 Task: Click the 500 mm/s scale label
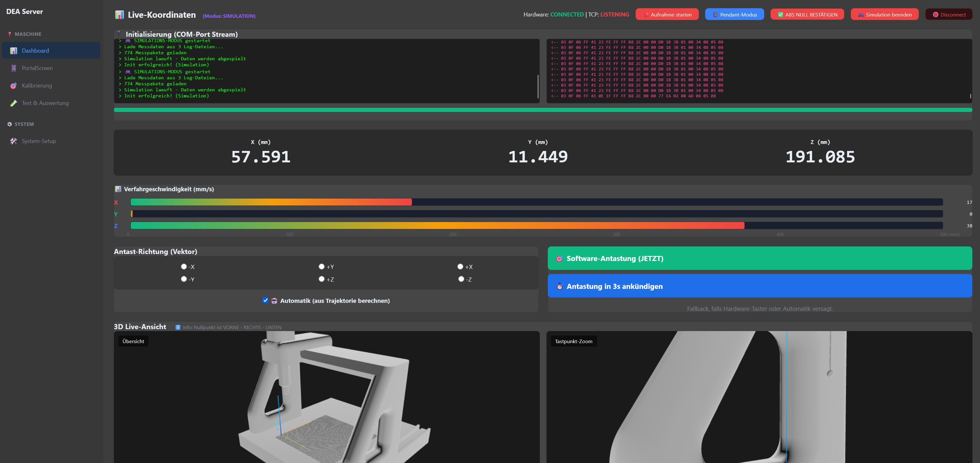950,235
